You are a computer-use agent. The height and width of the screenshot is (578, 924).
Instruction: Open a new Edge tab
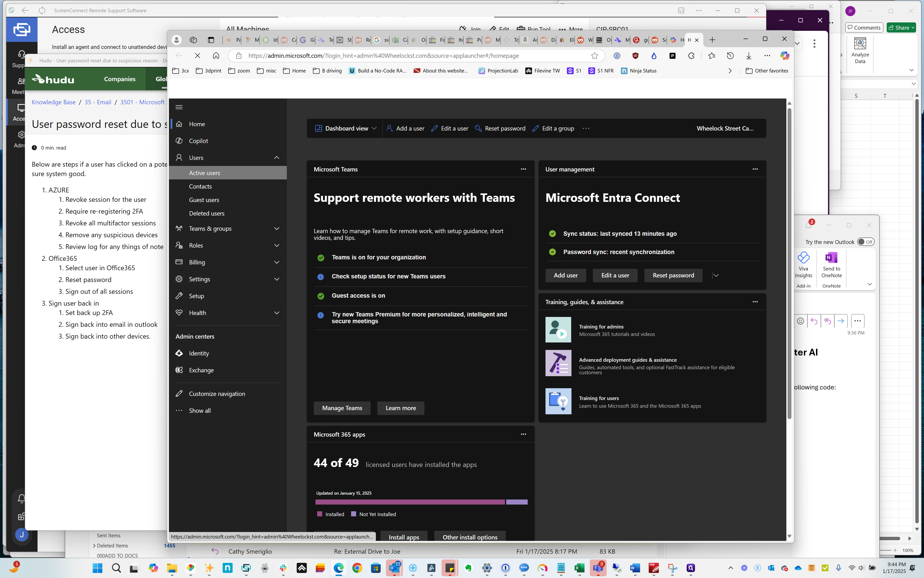tap(712, 40)
